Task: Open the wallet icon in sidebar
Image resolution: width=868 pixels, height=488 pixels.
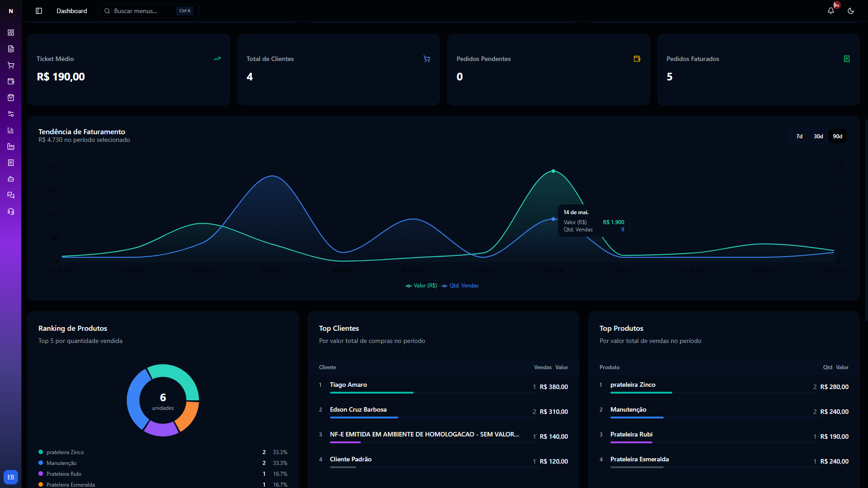Action: 11,81
